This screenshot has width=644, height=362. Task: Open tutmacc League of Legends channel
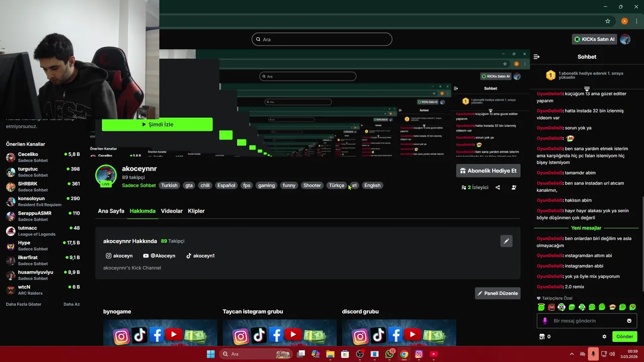coord(43,231)
